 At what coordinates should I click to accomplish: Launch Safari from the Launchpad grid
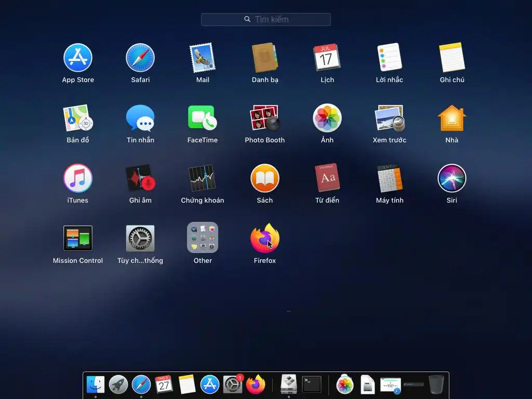click(x=140, y=58)
